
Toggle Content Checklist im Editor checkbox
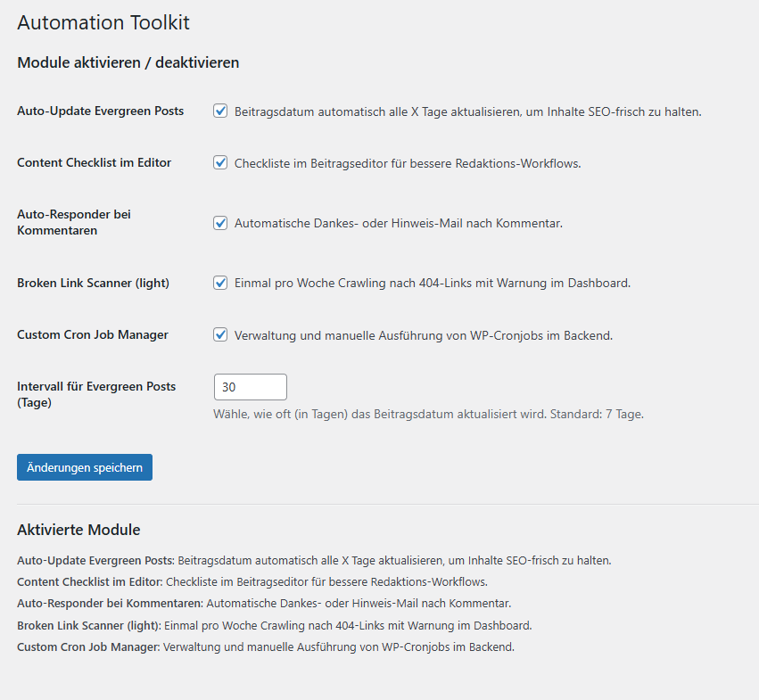pyautogui.click(x=220, y=162)
